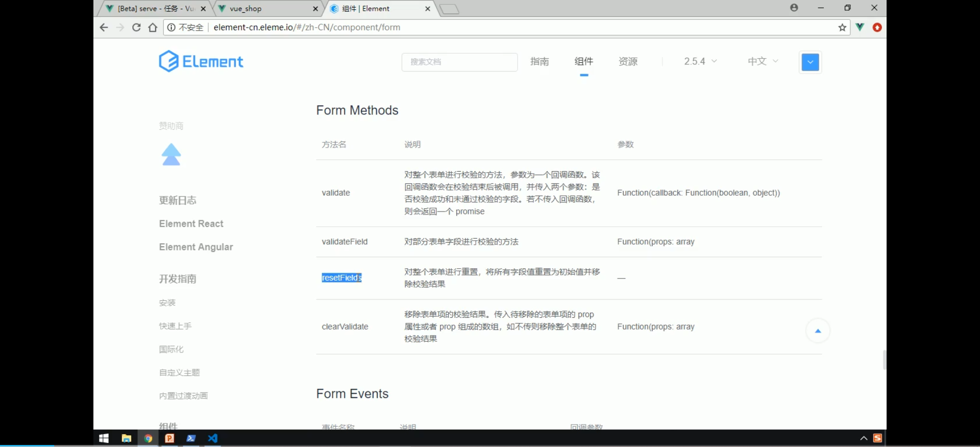View site info for 不安全 warning
Image resolution: width=980 pixels, height=447 pixels.
tap(186, 28)
